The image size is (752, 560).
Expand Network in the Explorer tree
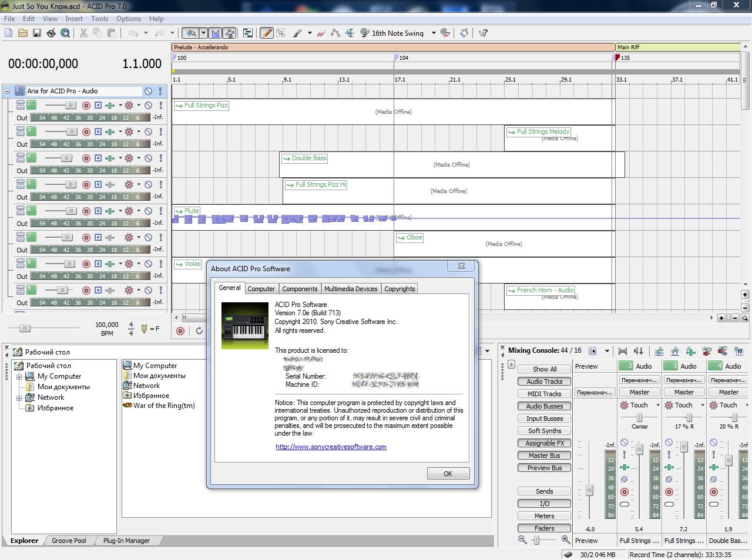(19, 397)
